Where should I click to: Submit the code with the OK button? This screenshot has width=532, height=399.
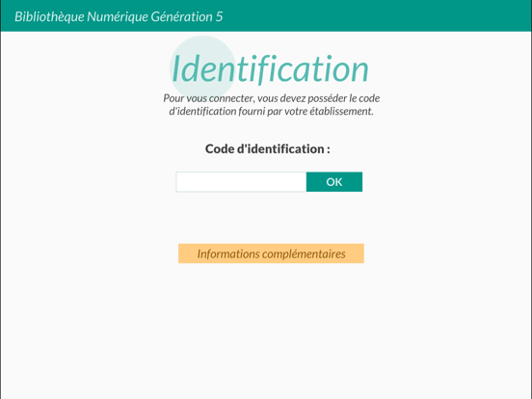click(334, 182)
